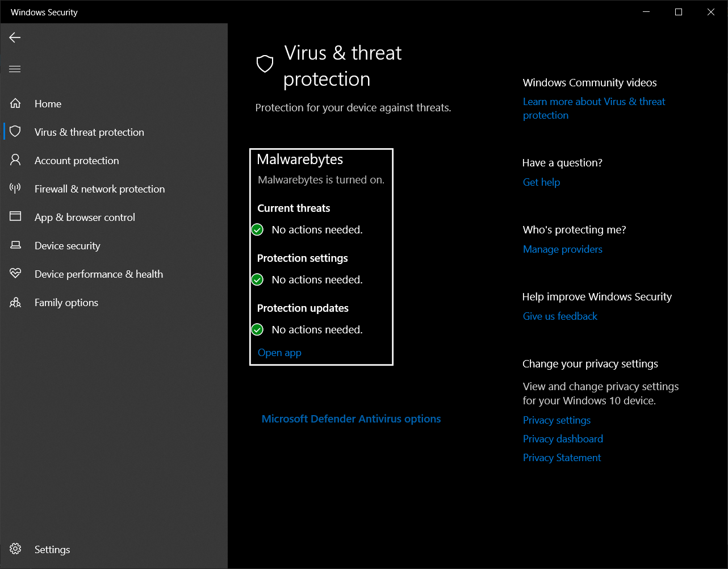Click the Home house icon
Image resolution: width=728 pixels, height=569 pixels.
[x=15, y=103]
